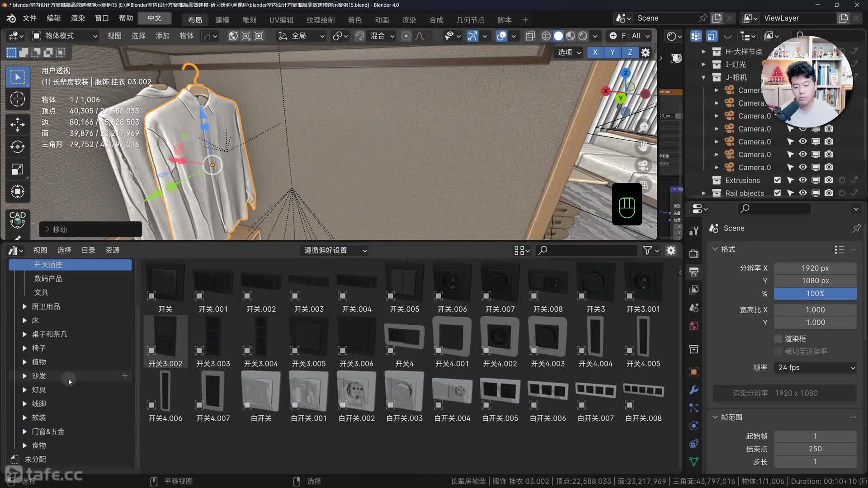Screen dimensions: 868x488
Task: Select the Move tool in viewport toolbar
Action: point(18,124)
